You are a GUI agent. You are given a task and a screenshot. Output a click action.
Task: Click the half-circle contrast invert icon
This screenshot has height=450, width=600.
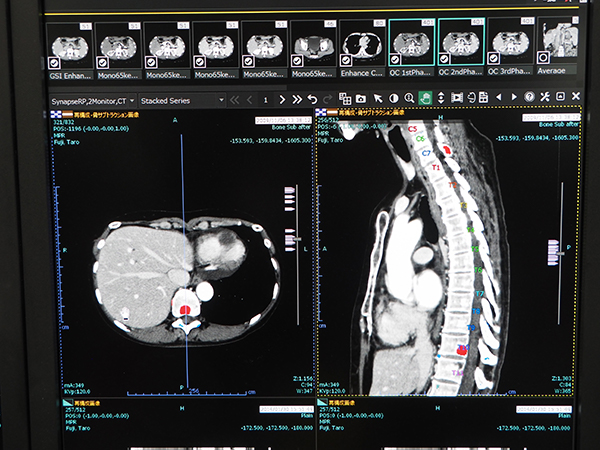click(393, 99)
